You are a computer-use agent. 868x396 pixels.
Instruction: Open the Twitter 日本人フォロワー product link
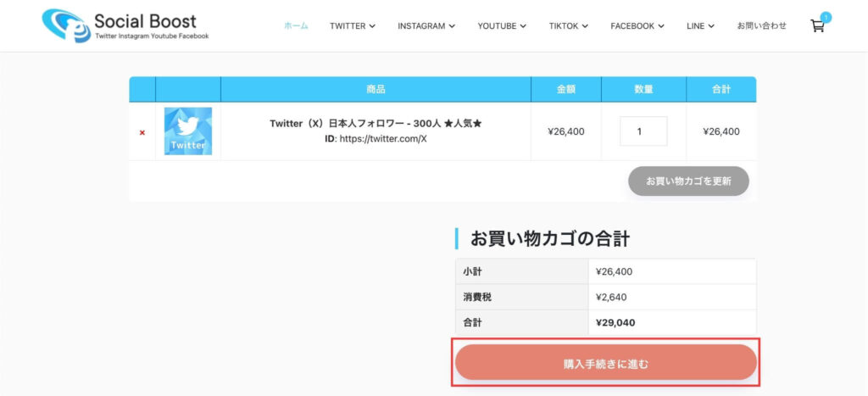click(376, 124)
